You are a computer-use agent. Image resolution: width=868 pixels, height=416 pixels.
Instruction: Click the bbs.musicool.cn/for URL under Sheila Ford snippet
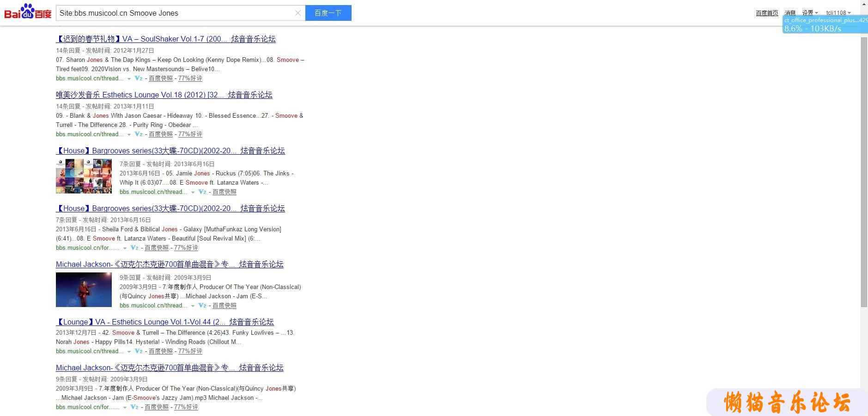88,248
